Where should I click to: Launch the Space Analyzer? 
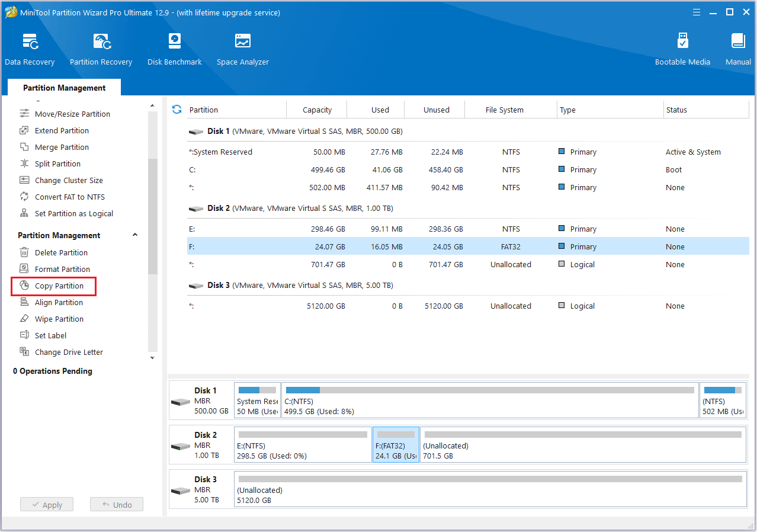(242, 49)
